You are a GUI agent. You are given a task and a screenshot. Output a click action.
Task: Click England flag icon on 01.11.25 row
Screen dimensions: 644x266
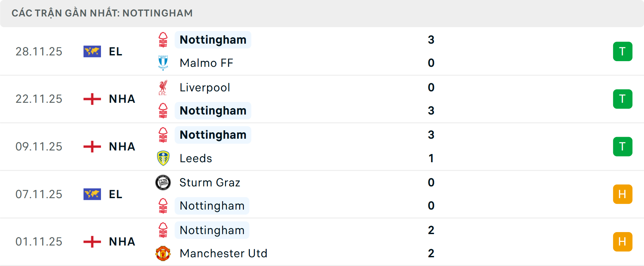[92, 242]
